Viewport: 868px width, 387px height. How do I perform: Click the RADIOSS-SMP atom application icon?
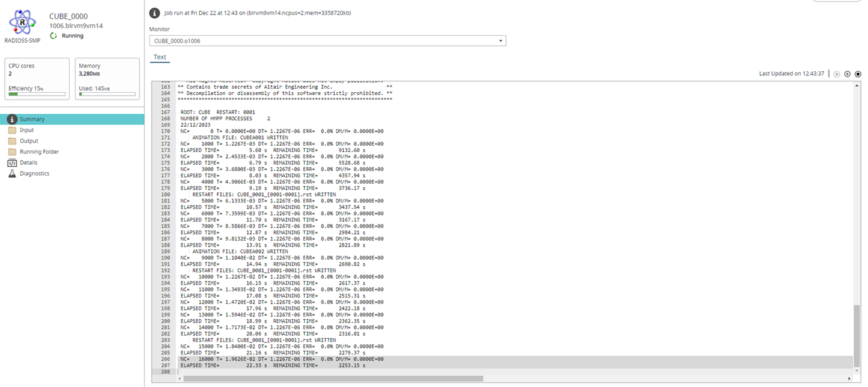point(23,23)
